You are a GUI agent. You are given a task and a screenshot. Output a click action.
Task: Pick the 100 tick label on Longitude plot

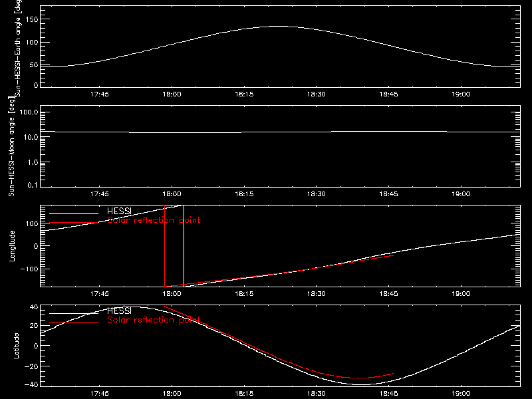(32, 223)
